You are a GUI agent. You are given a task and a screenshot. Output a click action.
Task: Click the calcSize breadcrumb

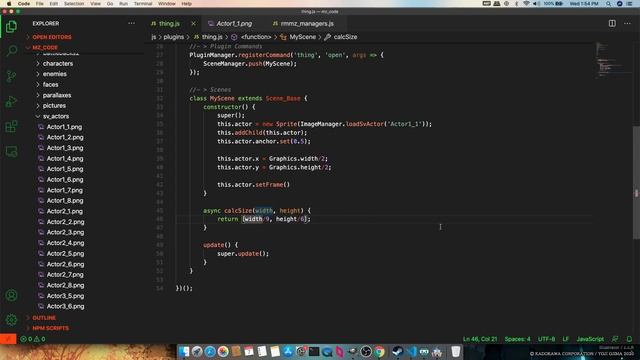click(345, 37)
